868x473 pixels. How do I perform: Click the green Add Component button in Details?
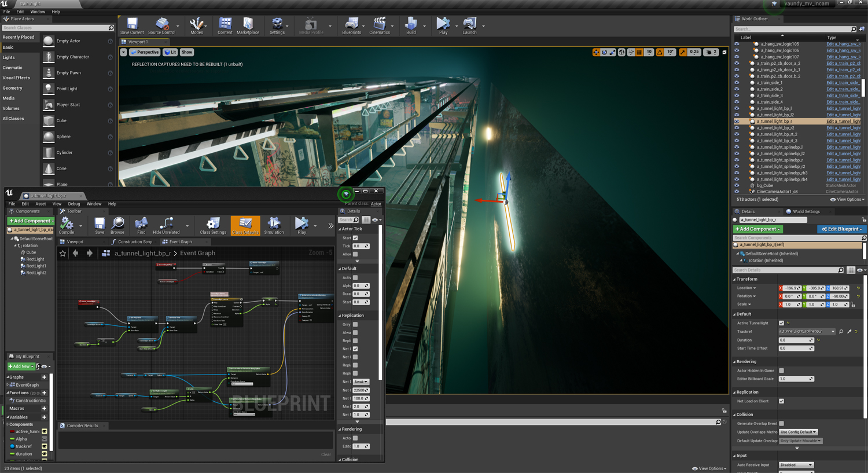click(x=758, y=229)
